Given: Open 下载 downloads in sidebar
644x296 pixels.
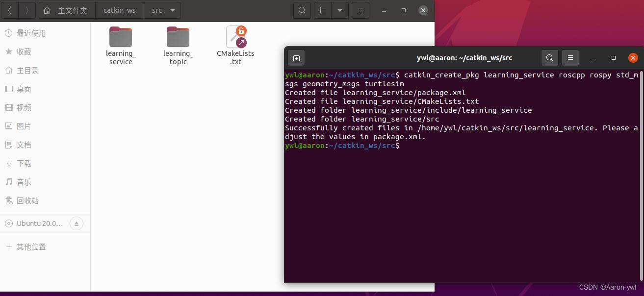Looking at the screenshot, I should [x=45, y=164].
